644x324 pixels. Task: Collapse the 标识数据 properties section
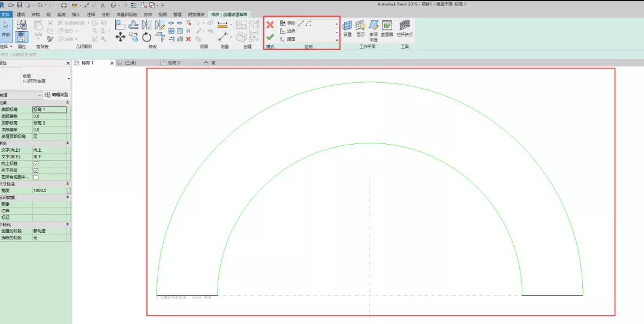click(68, 197)
